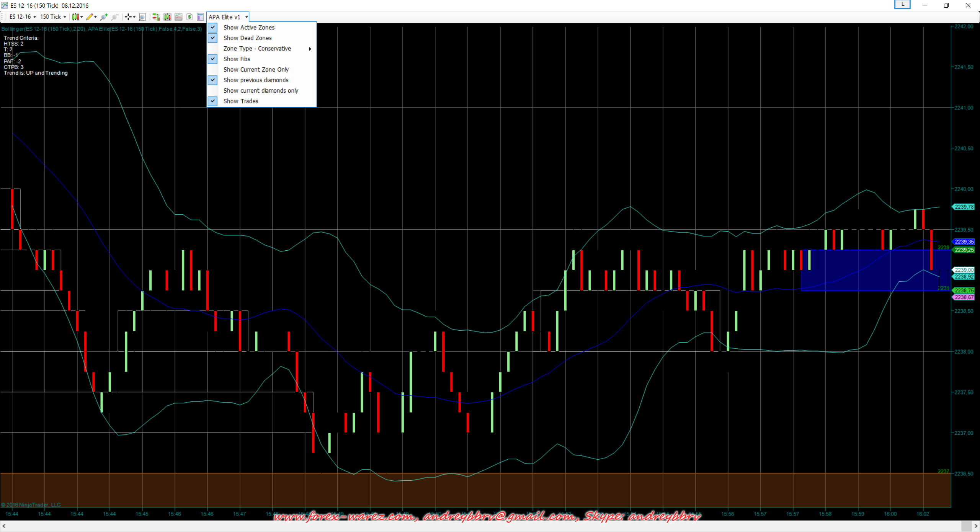Select the crosshair cursor tool

click(x=128, y=17)
